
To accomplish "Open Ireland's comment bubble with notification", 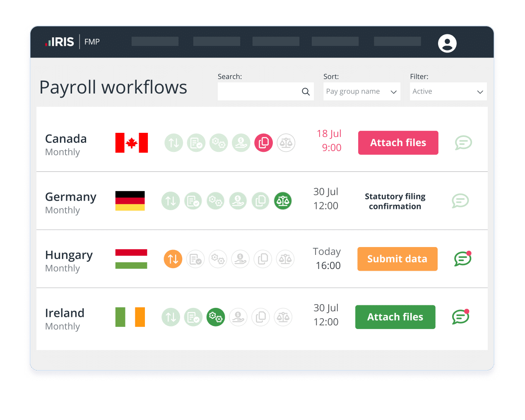I will pyautogui.click(x=460, y=317).
